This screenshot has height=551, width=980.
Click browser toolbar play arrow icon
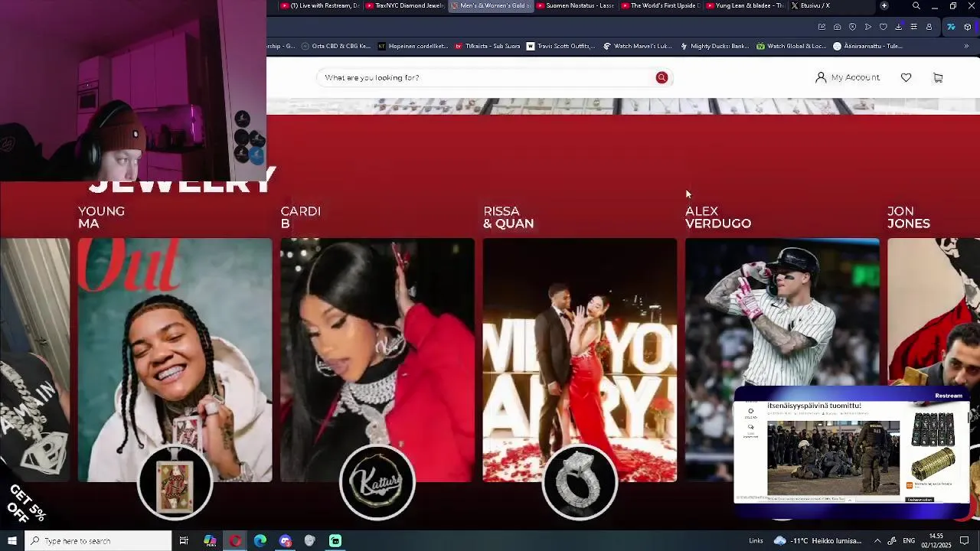(867, 27)
